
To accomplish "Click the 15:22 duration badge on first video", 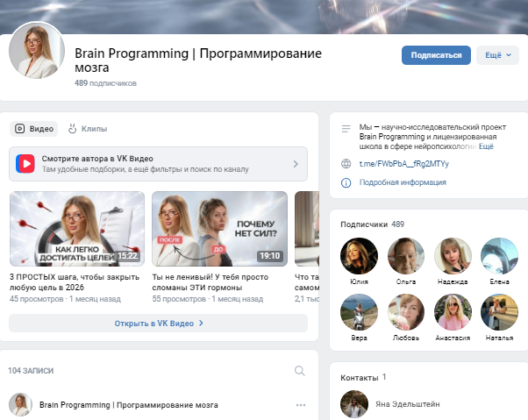I will tap(128, 256).
